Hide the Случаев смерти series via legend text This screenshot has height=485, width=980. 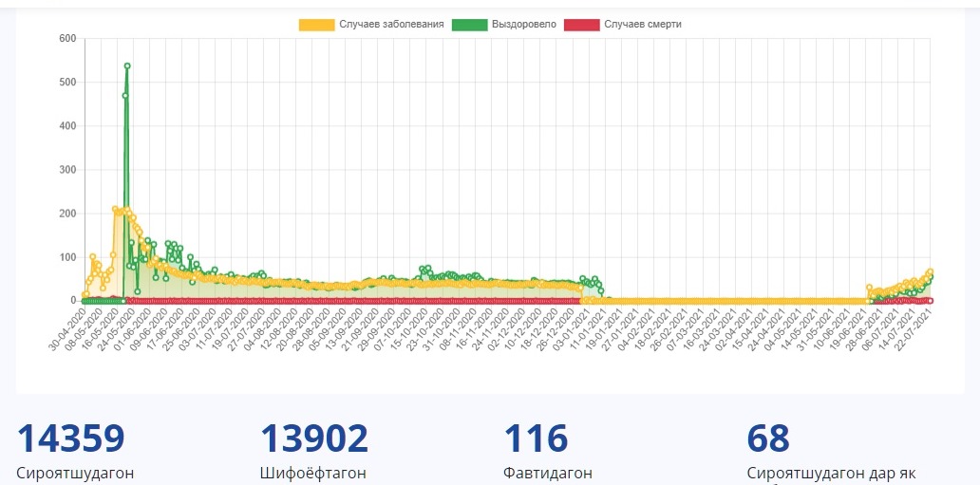pyautogui.click(x=643, y=24)
